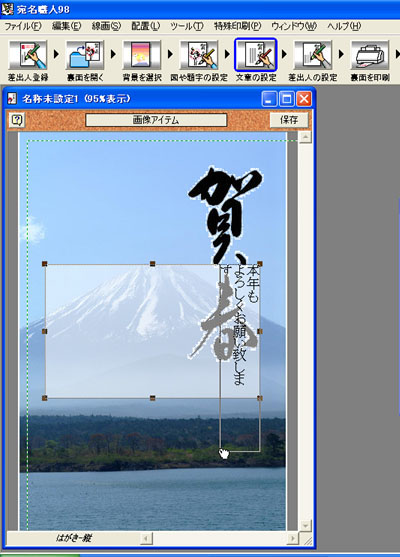Viewport: 400px width, 557px height.
Task: Click the vertical scrollbar up arrow
Action: (x=305, y=137)
